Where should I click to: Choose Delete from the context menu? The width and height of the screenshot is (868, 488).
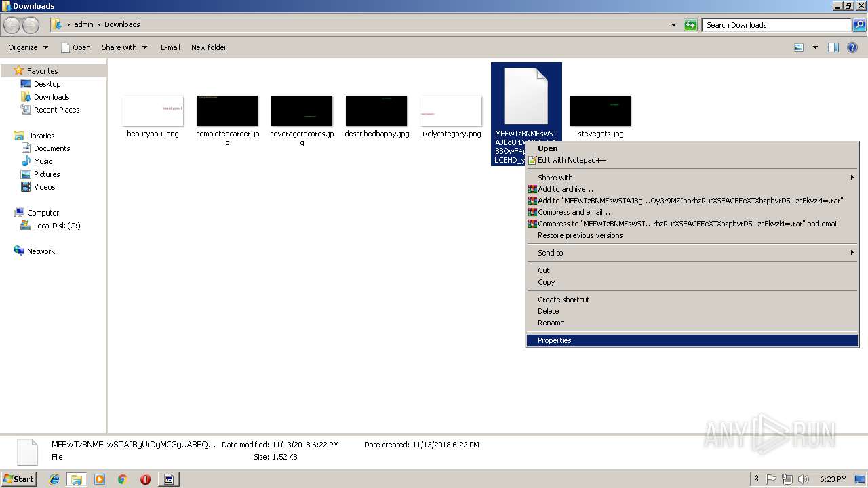(x=692, y=311)
